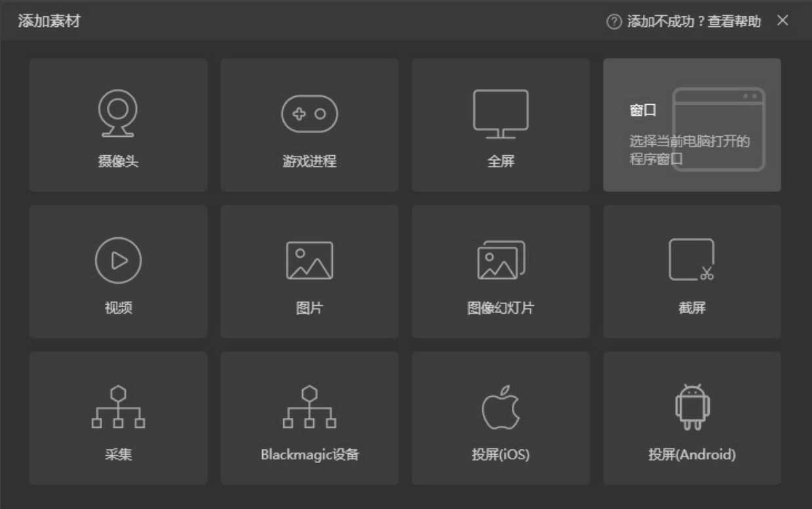Choose the gamepad 游戏进程 icon
Image resolution: width=812 pixels, height=509 pixels.
[x=309, y=114]
